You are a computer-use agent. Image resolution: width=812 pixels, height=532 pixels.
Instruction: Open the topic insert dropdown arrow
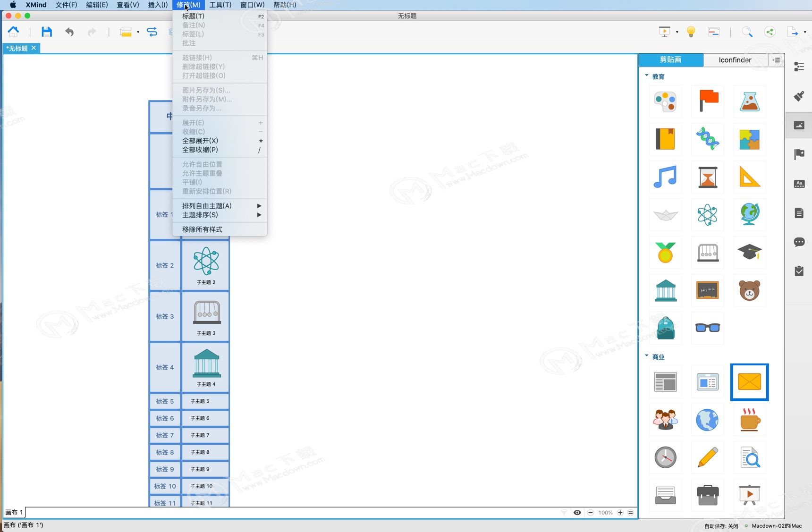[x=138, y=32]
